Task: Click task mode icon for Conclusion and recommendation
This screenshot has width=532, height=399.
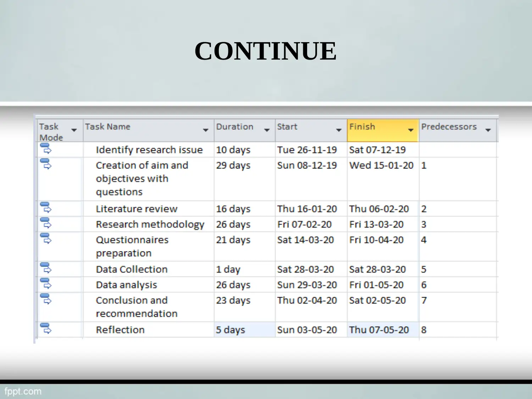Action: point(46,299)
